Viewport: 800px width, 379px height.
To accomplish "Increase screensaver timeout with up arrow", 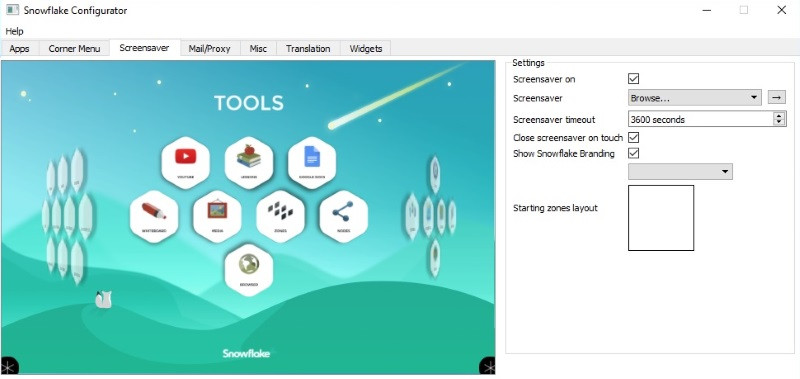I will click(x=779, y=116).
